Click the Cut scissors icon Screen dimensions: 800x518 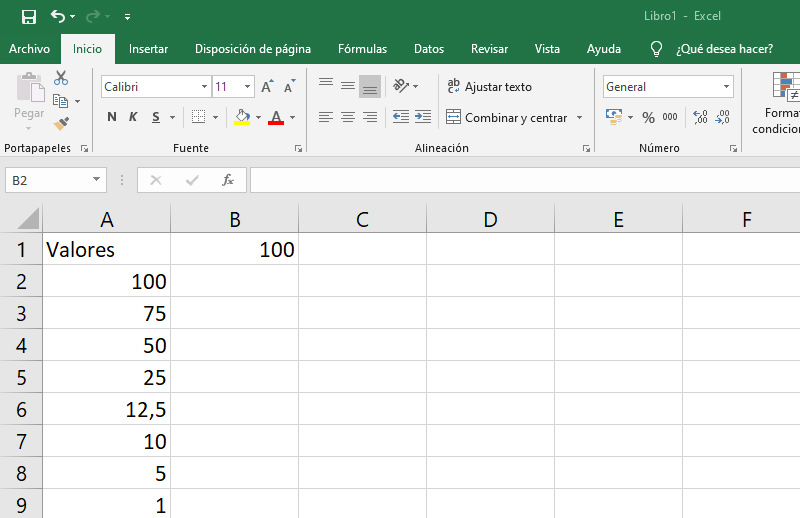[x=61, y=78]
